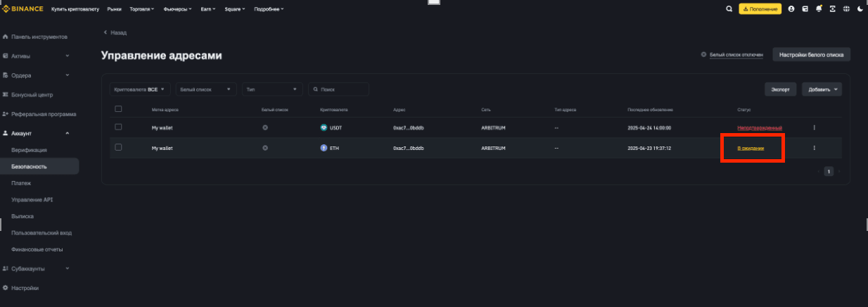
Task: Toggle dark mode moon icon
Action: pos(860,8)
